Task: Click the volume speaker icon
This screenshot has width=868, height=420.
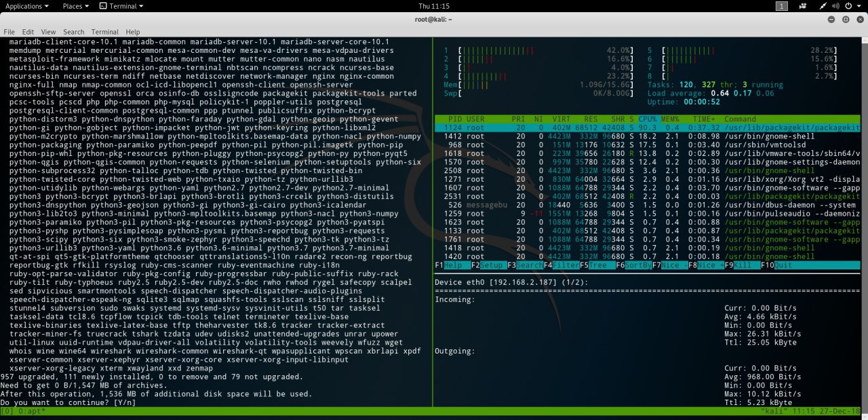Action: [x=835, y=6]
